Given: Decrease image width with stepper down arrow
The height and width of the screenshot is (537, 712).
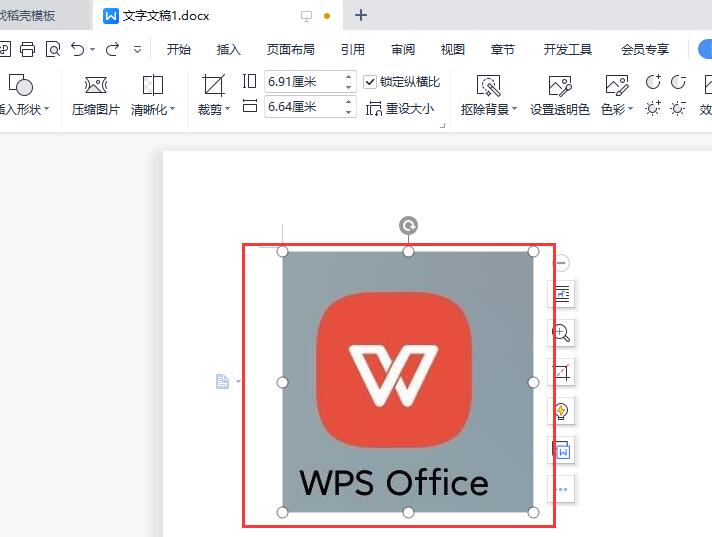Looking at the screenshot, I should (349, 112).
